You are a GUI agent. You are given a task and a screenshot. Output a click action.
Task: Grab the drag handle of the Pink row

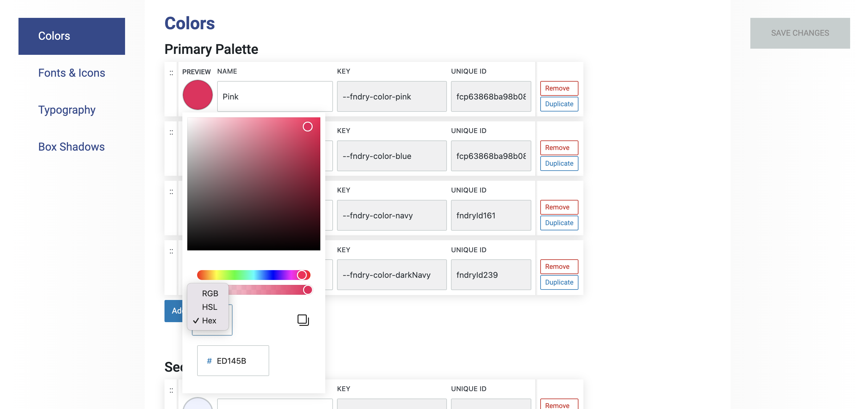(171, 73)
